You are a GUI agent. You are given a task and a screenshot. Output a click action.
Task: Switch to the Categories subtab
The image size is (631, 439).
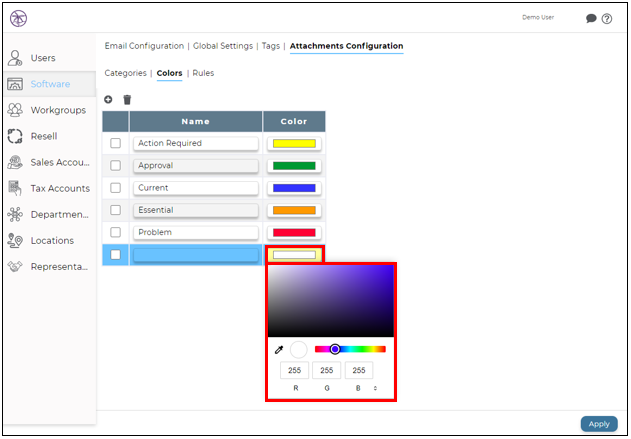coord(126,73)
